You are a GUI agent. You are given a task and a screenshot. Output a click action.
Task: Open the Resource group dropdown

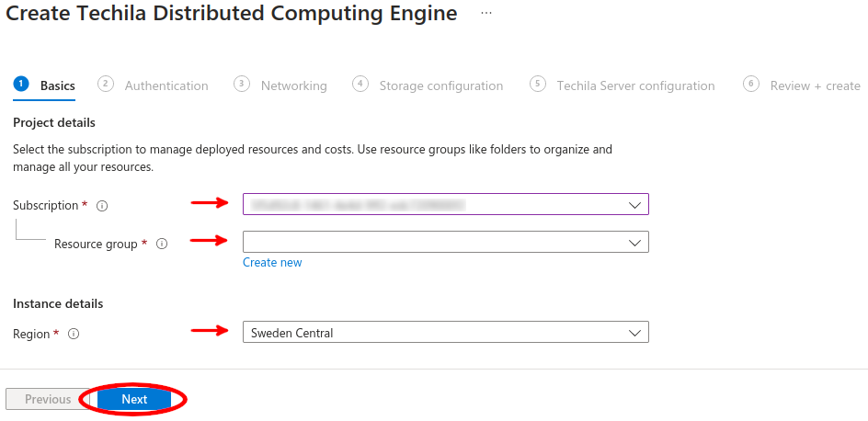point(446,243)
